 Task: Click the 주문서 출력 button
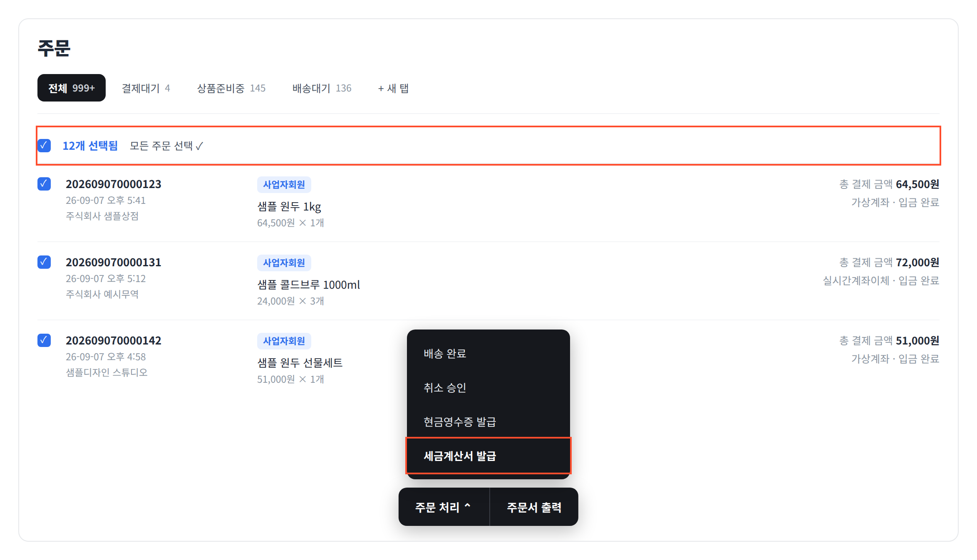pos(534,507)
